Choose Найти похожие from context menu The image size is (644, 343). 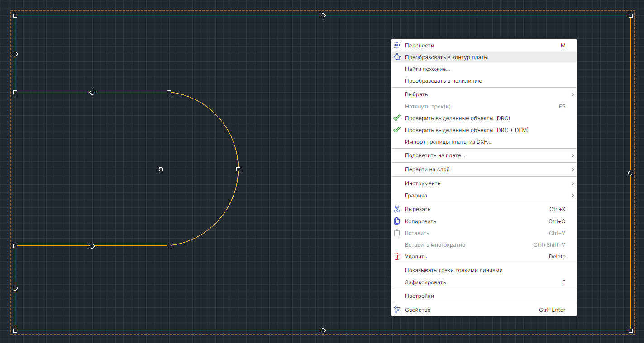point(427,69)
